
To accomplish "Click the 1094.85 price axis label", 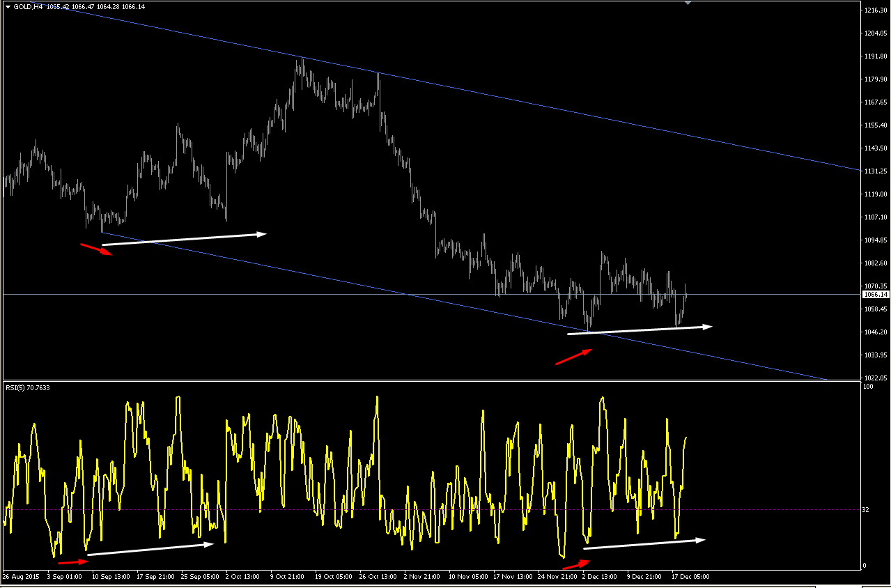I will tap(875, 240).
